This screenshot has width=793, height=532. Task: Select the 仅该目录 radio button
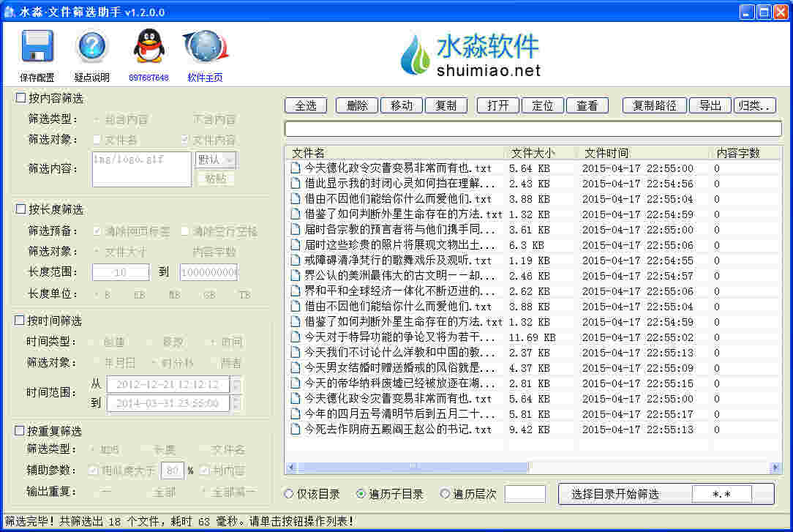pyautogui.click(x=289, y=493)
